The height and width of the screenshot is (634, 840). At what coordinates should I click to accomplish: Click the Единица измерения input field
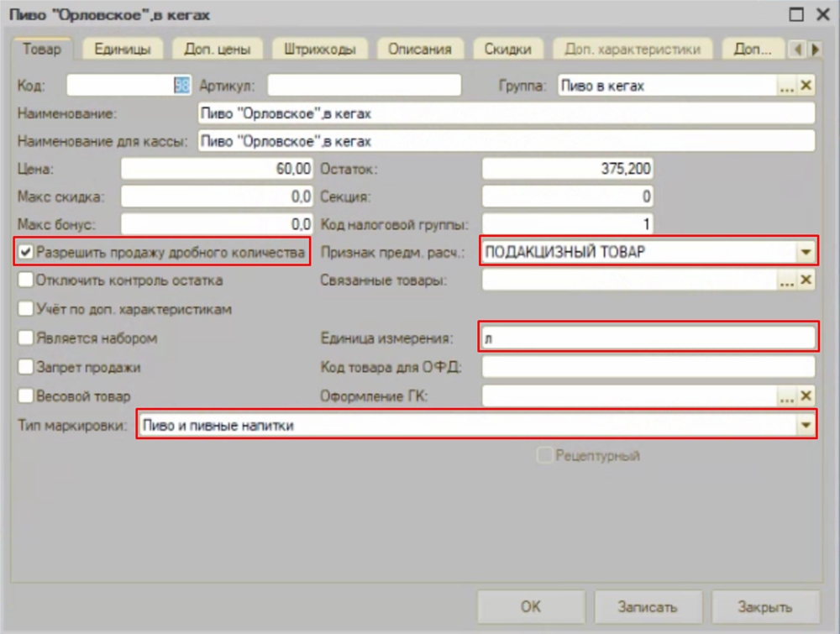coord(647,338)
